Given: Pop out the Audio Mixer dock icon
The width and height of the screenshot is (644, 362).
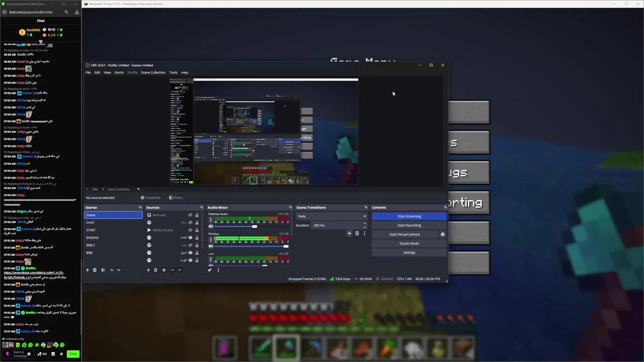Looking at the screenshot, I should [x=290, y=208].
